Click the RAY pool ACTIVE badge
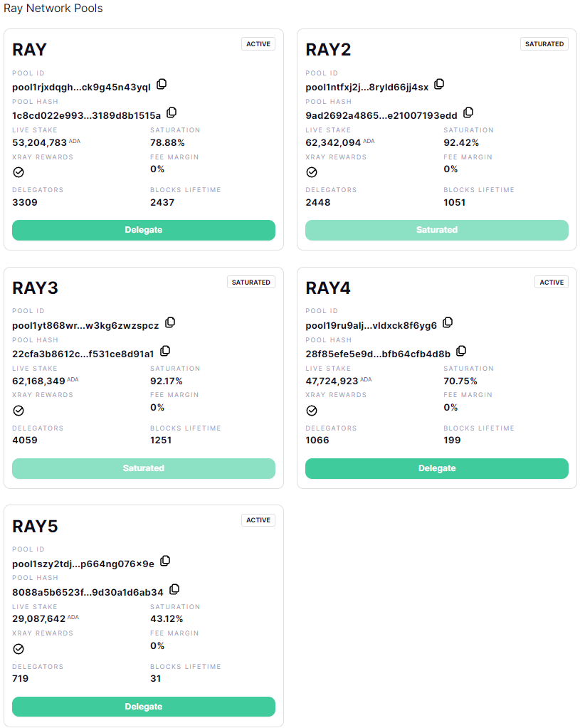This screenshot has width=580, height=728. click(x=258, y=44)
